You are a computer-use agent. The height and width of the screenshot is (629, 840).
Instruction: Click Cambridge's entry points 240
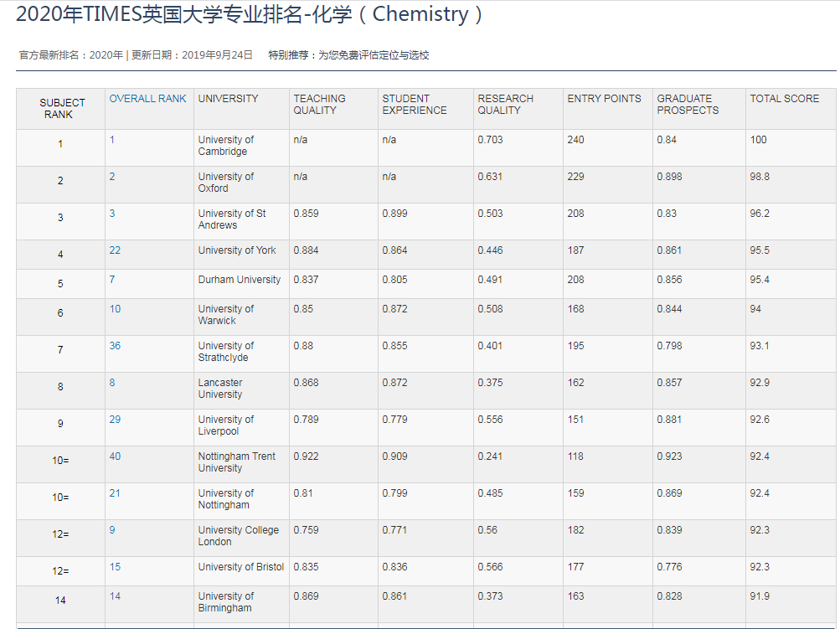click(575, 140)
